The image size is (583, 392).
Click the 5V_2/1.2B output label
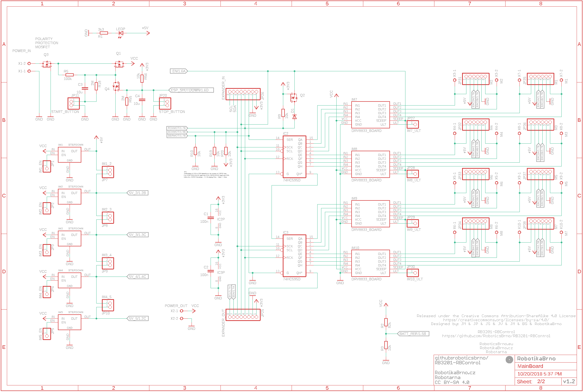(137, 193)
